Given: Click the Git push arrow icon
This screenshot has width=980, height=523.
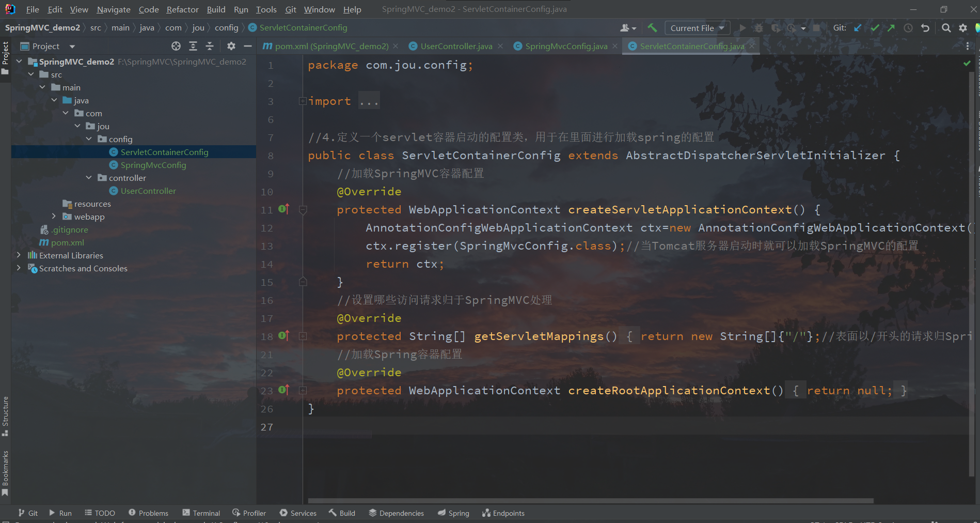Looking at the screenshot, I should [891, 28].
